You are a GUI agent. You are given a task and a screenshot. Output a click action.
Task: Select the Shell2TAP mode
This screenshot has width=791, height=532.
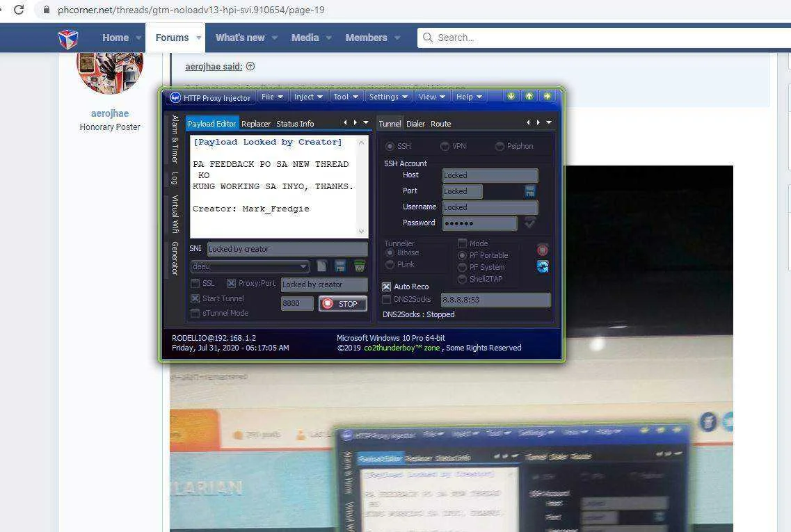click(461, 279)
